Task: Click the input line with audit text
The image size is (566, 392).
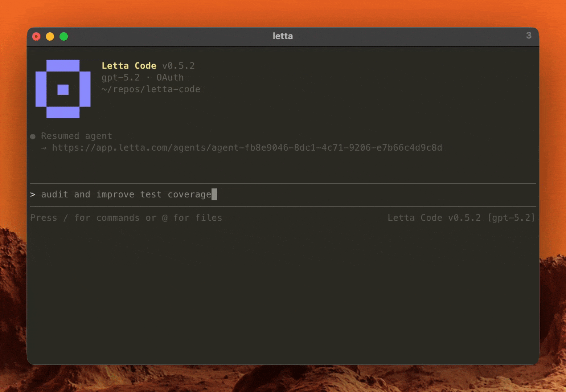Action: 126,195
